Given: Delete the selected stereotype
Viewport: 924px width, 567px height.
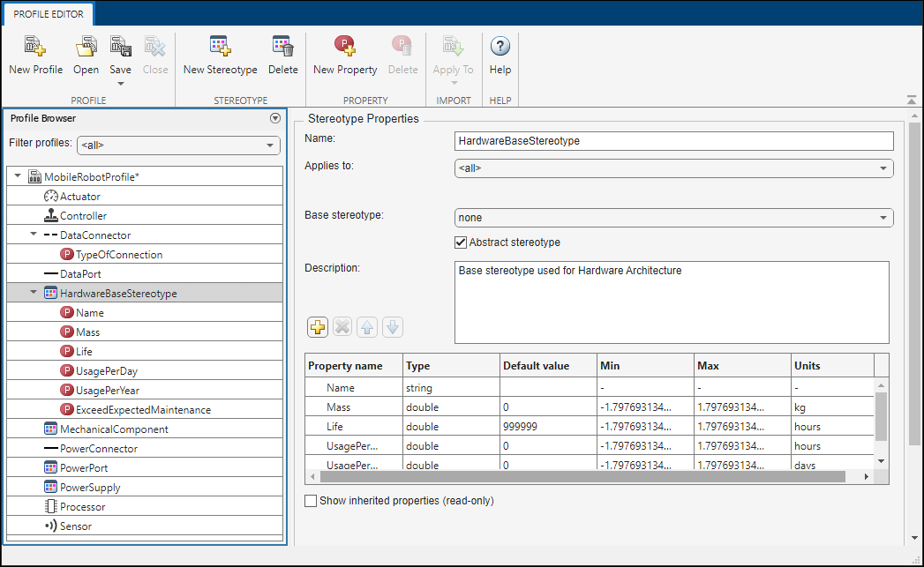Looking at the screenshot, I should click(x=282, y=53).
